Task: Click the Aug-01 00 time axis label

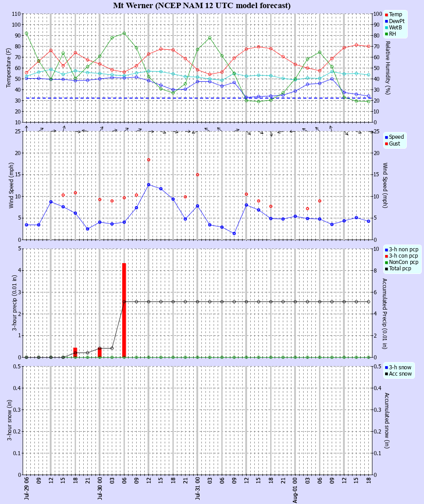Action: pyautogui.click(x=295, y=490)
